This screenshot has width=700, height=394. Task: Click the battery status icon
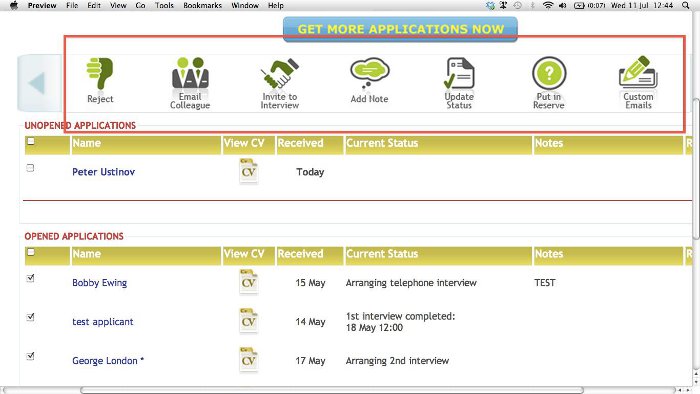(x=579, y=5)
